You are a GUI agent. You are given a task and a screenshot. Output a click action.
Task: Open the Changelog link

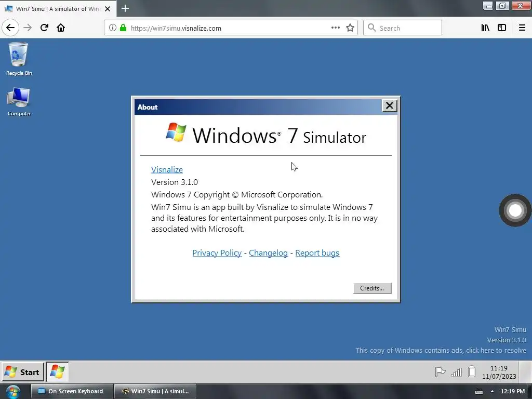(x=268, y=253)
